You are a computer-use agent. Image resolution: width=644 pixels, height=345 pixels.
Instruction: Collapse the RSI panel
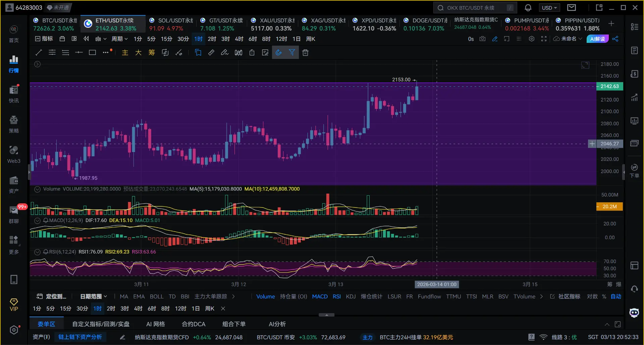38,252
